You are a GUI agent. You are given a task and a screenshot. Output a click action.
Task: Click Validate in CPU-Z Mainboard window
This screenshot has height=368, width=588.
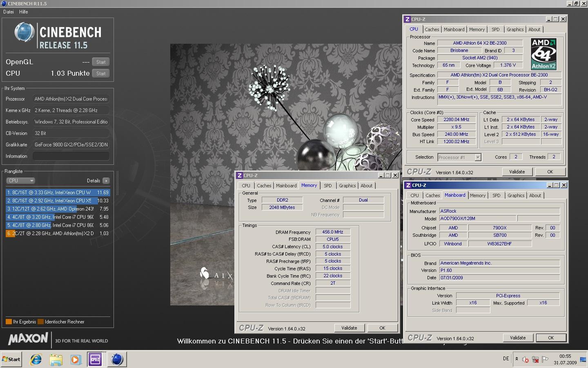coord(518,338)
